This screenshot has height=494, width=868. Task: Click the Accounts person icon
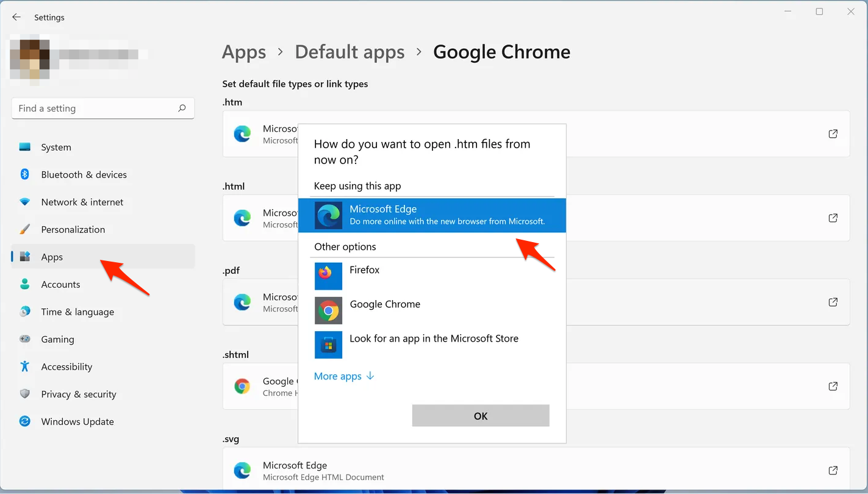[x=25, y=284]
